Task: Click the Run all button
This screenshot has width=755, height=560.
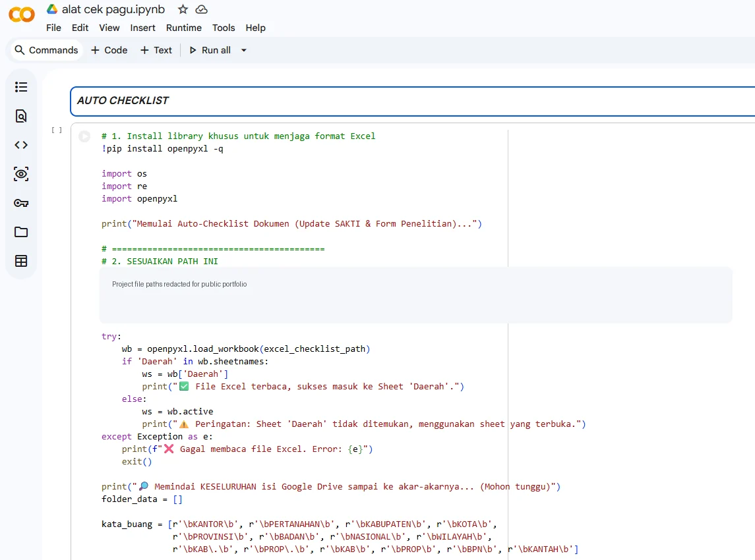Action: coord(210,50)
